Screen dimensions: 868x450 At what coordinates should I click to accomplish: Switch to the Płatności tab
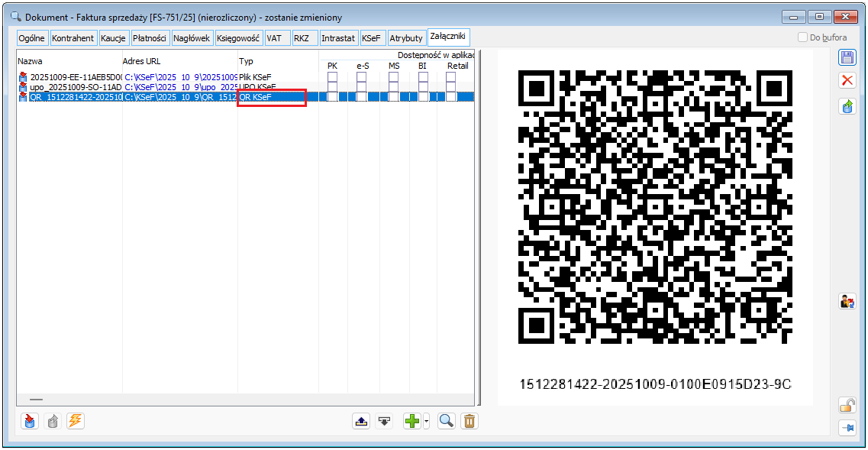tap(150, 38)
